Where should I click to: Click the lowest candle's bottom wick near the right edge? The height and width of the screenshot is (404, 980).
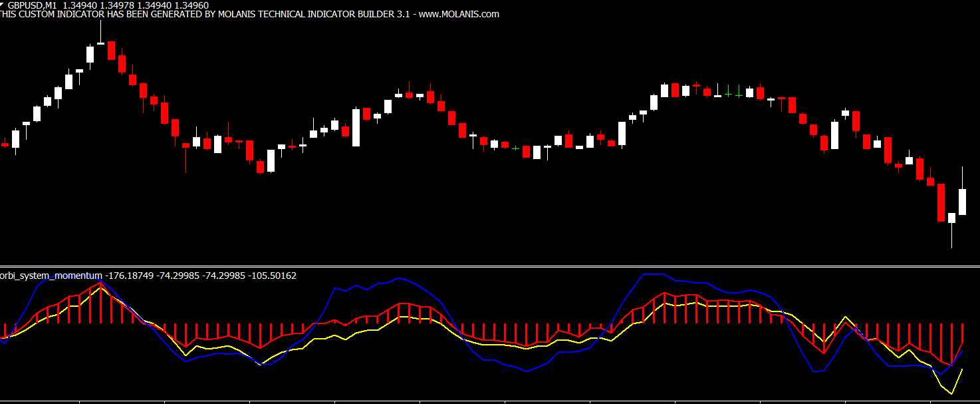pyautogui.click(x=951, y=240)
